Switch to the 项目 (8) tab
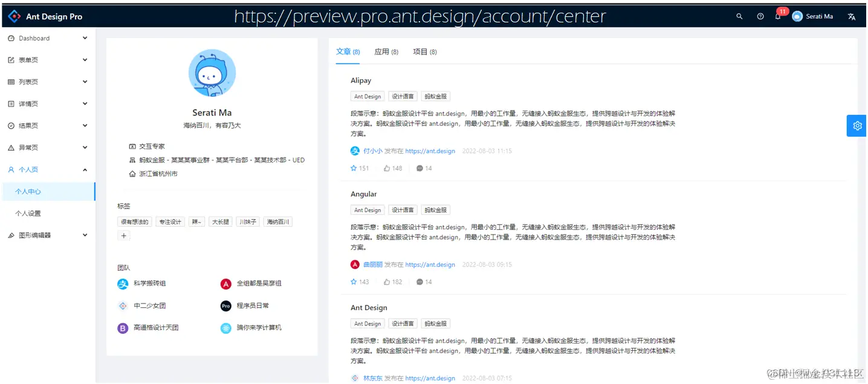868x384 pixels. 425,52
